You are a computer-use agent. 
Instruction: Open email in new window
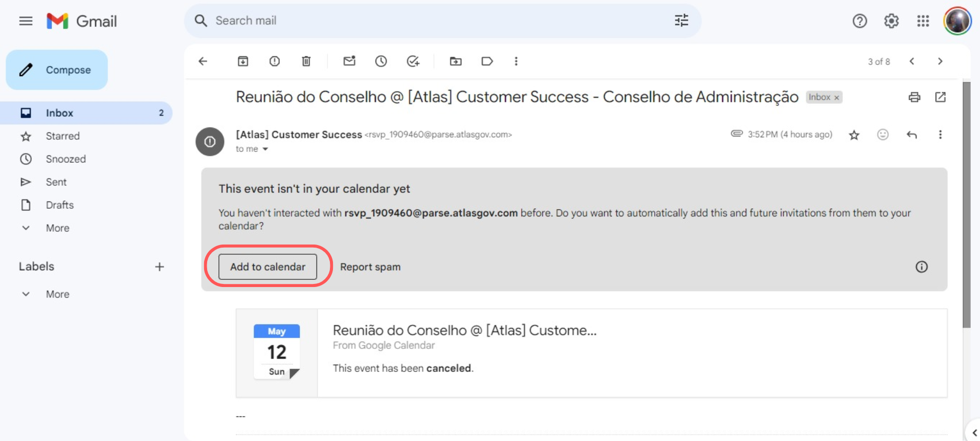[941, 97]
